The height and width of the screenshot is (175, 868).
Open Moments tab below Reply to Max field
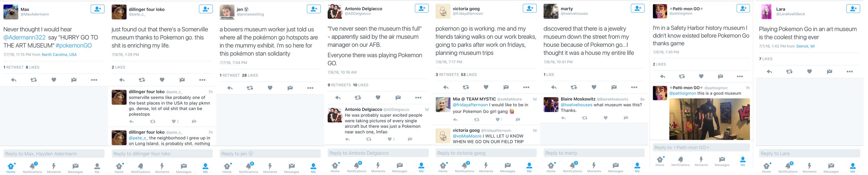click(54, 167)
